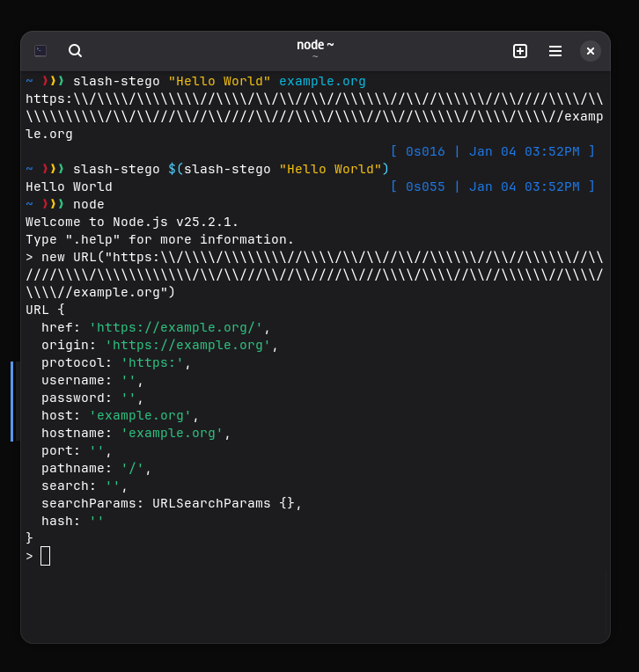Open a new tab with the plus icon

coord(520,51)
